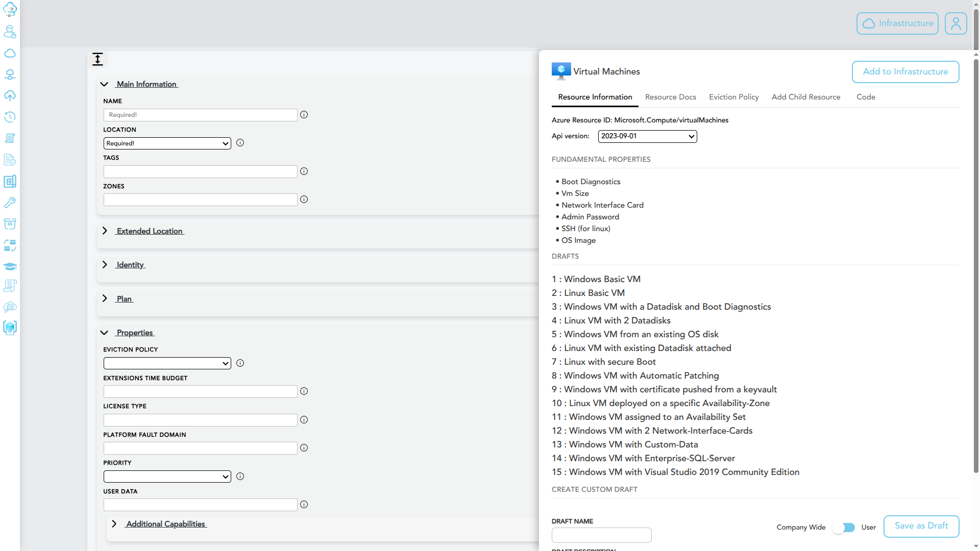Open the graduation cap sidebar icon
The image size is (980, 551).
[10, 266]
